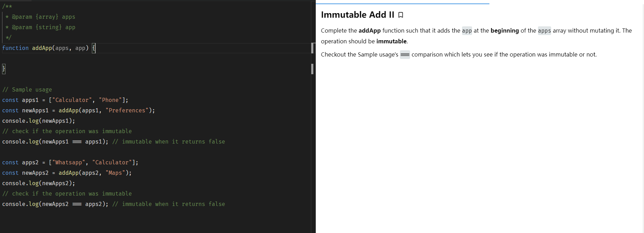Click the console.log(newApps2 === apps2) line

click(55, 204)
